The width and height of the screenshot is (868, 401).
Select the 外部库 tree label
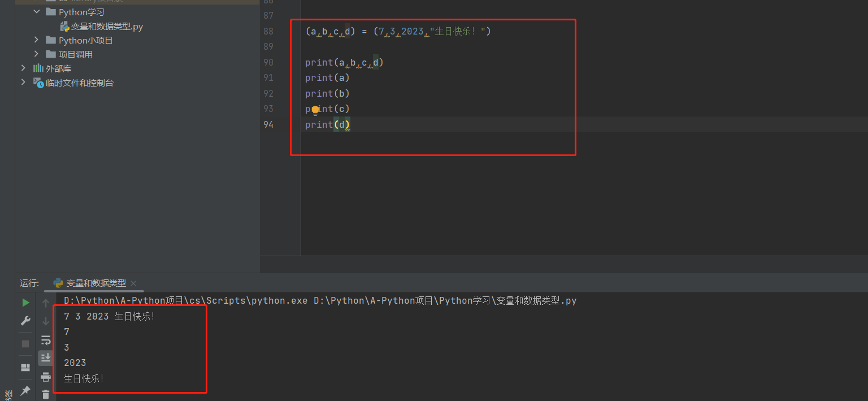coord(58,68)
